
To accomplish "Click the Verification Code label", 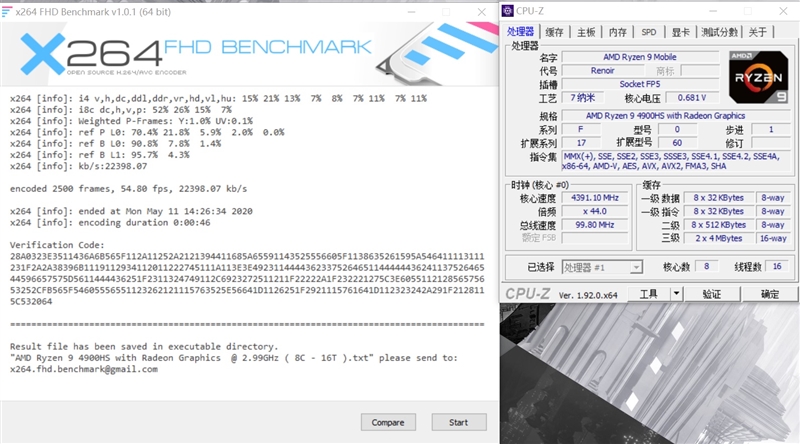I will tap(57, 245).
